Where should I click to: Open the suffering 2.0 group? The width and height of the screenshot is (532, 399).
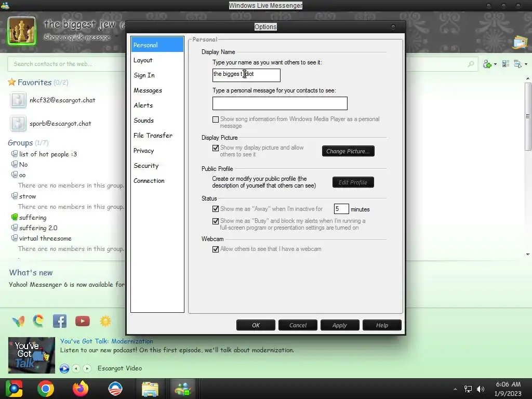tap(38, 228)
